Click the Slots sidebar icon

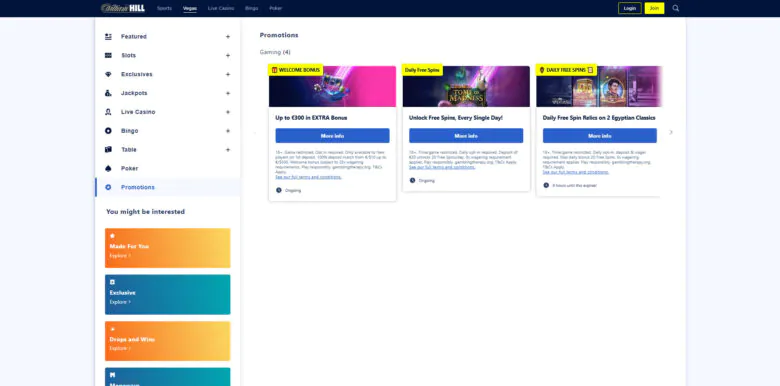[x=108, y=55]
